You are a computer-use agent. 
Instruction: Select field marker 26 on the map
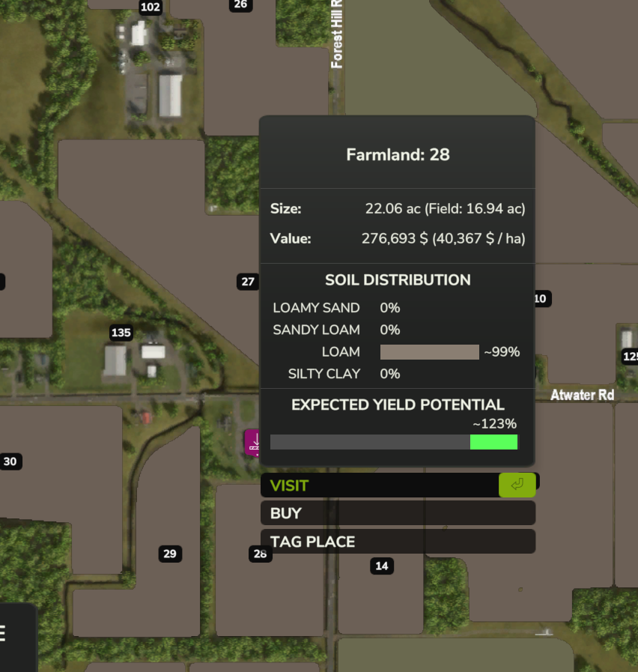click(240, 4)
